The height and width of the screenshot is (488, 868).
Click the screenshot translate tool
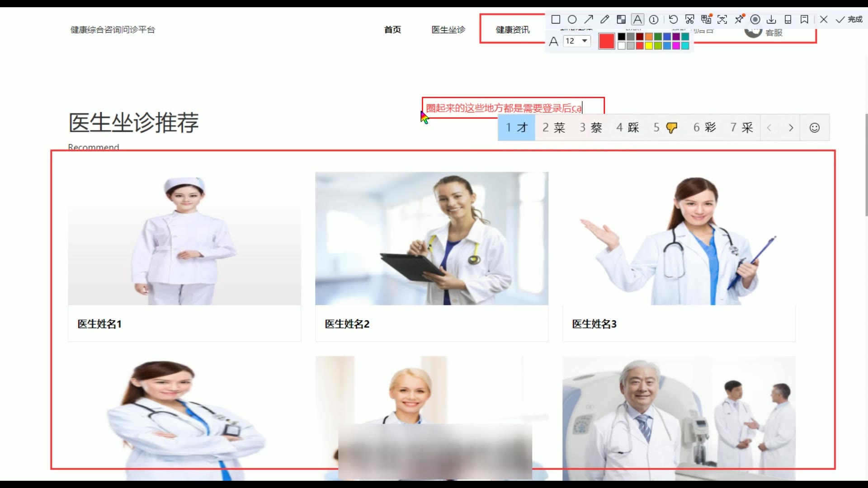[x=706, y=19]
